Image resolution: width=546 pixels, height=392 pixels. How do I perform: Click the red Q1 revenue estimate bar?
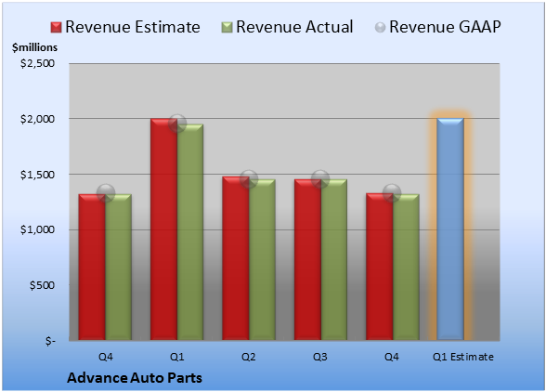tap(164, 229)
